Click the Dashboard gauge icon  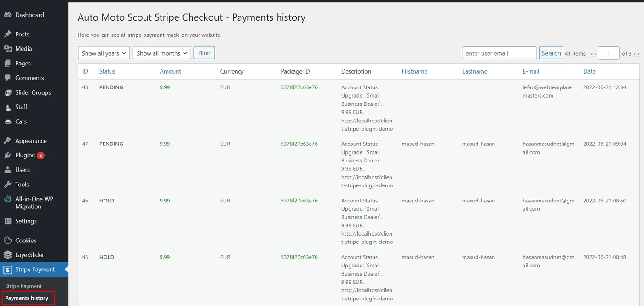7,15
